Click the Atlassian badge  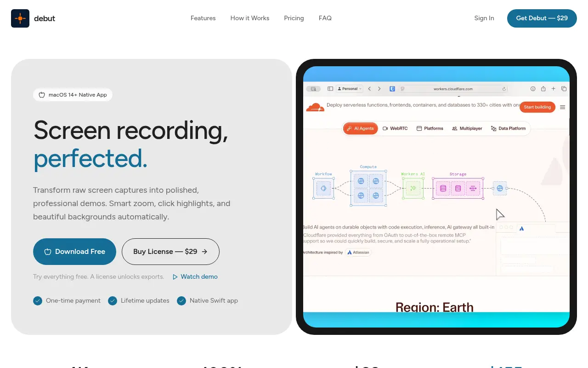coord(358,253)
